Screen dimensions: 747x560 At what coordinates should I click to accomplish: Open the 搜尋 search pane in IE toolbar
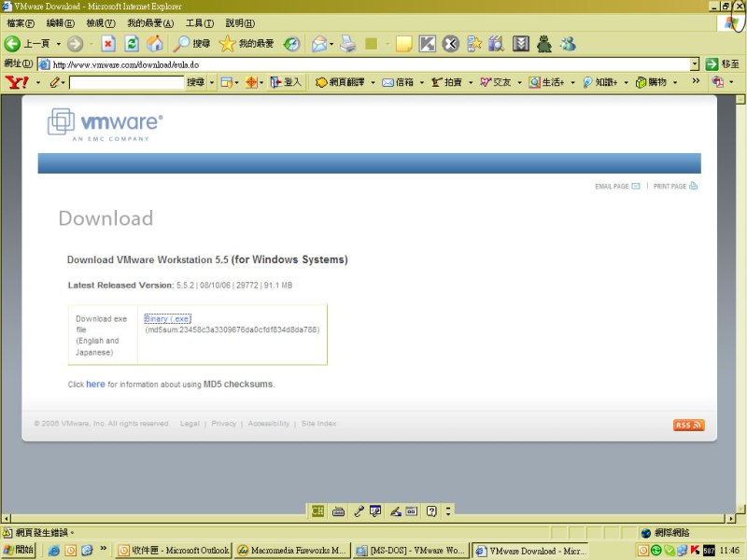[191, 44]
